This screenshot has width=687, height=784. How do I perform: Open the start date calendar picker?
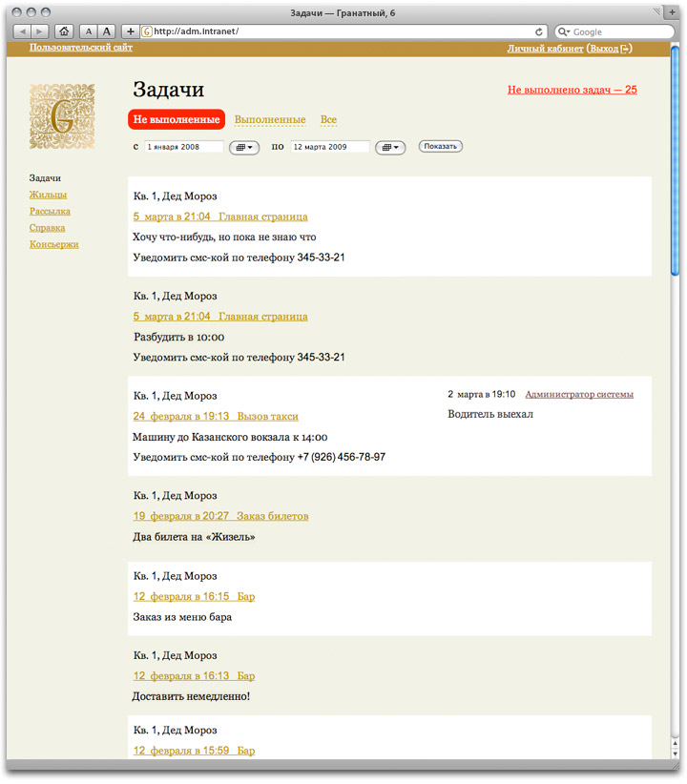tap(244, 148)
